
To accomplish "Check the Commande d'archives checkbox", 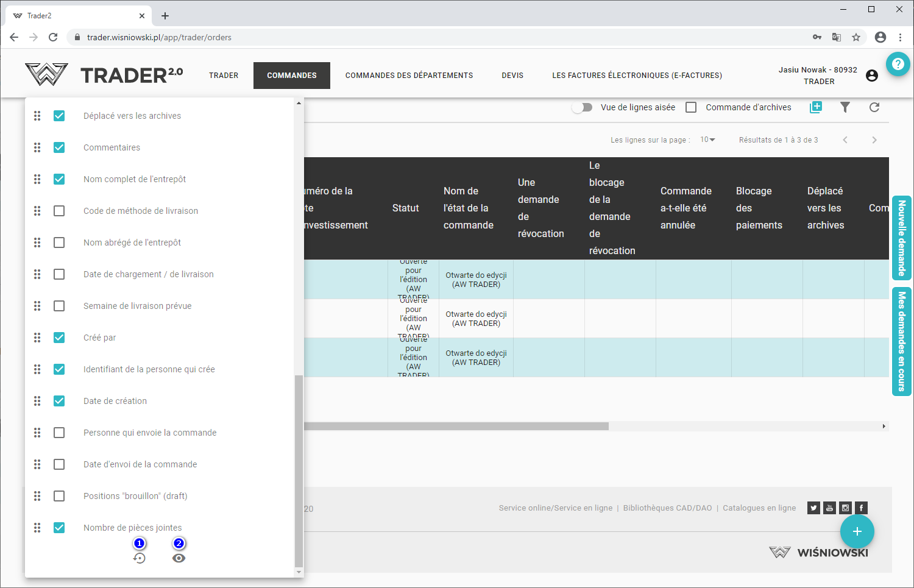I will [691, 107].
